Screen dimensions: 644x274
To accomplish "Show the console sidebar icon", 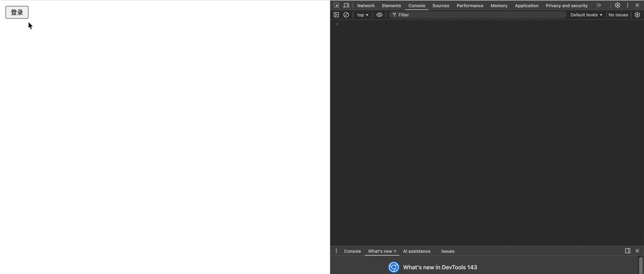I will tap(336, 15).
